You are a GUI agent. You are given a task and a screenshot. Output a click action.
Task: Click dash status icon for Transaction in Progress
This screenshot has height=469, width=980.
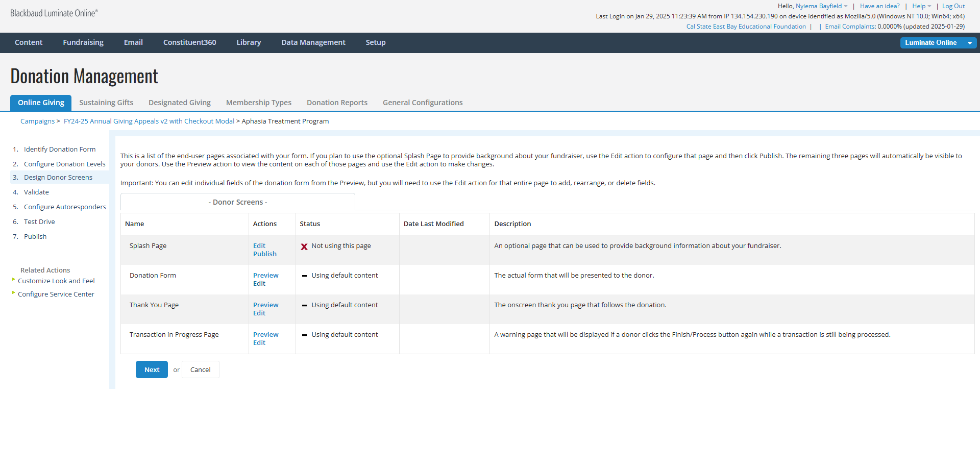304,335
